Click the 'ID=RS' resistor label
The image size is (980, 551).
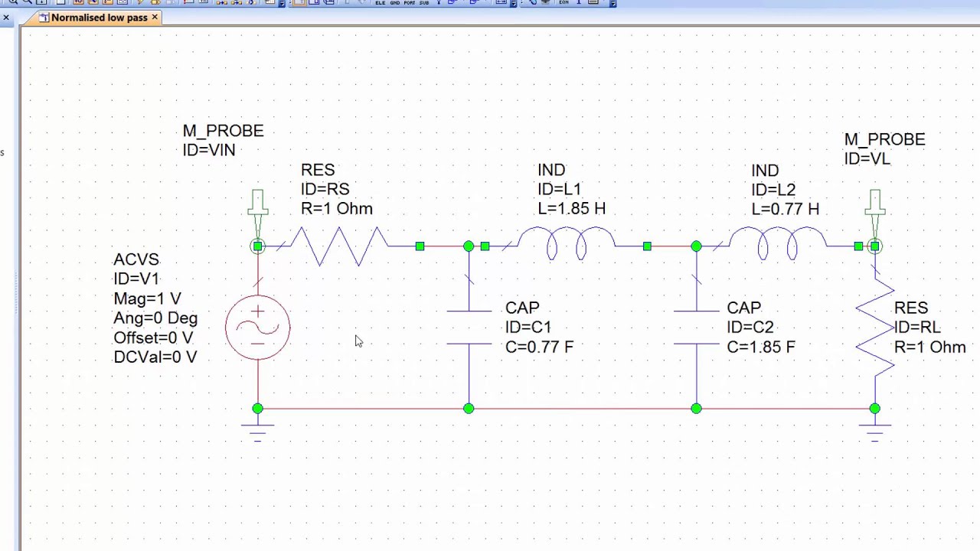tap(325, 189)
